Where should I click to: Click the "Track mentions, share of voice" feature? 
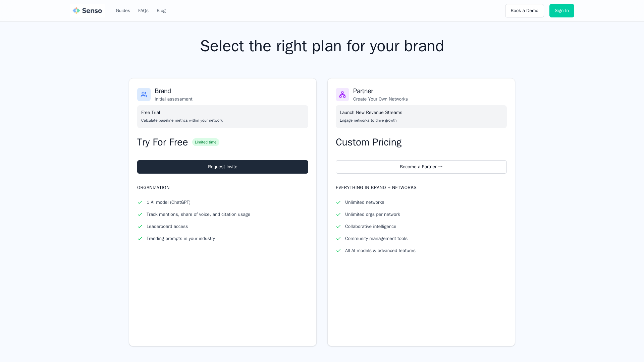tap(198, 214)
